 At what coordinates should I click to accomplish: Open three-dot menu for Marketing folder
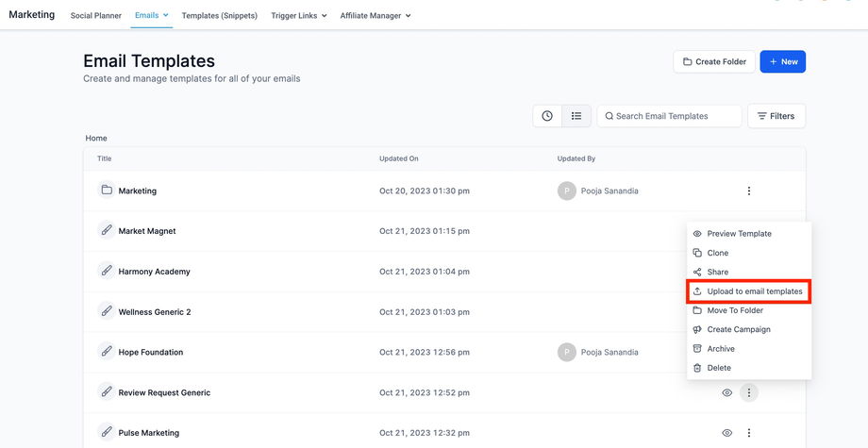click(749, 191)
